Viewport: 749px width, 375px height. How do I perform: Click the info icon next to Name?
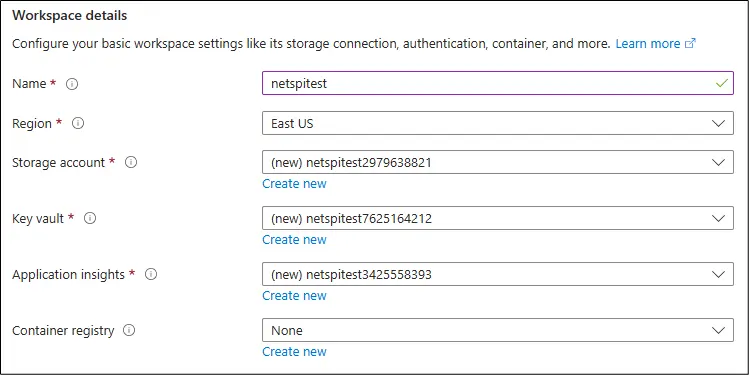[x=72, y=84]
